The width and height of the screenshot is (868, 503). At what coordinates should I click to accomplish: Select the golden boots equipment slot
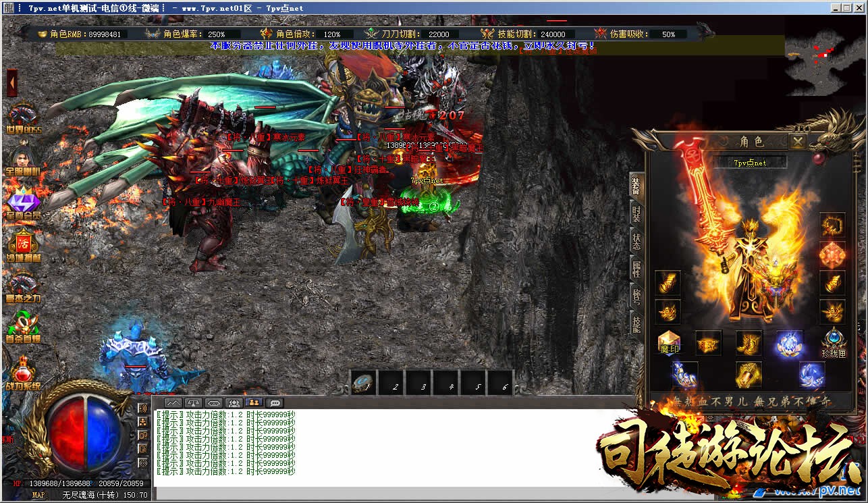point(749,343)
